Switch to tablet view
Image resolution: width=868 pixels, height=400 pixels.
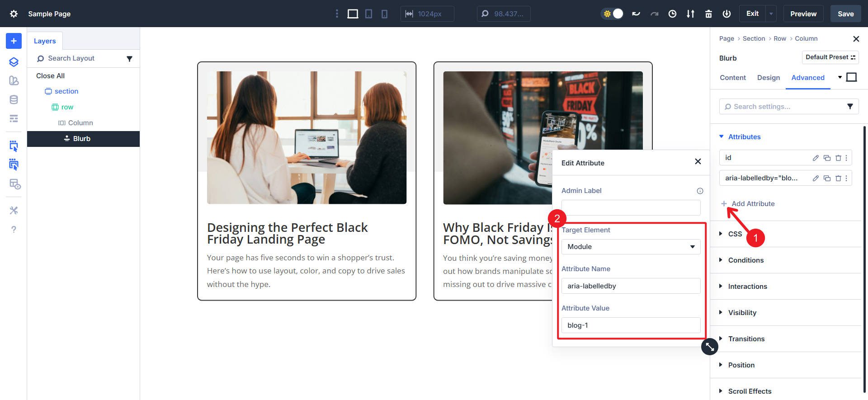(369, 14)
